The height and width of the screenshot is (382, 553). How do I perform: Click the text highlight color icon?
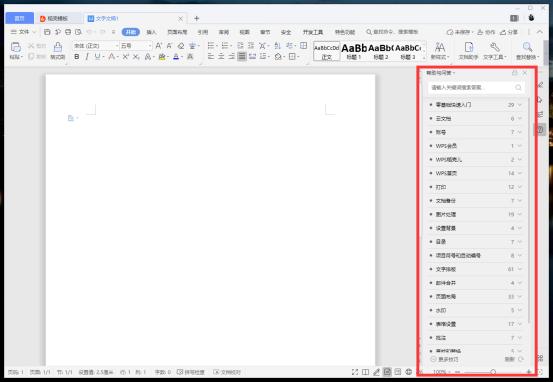tap(162, 56)
